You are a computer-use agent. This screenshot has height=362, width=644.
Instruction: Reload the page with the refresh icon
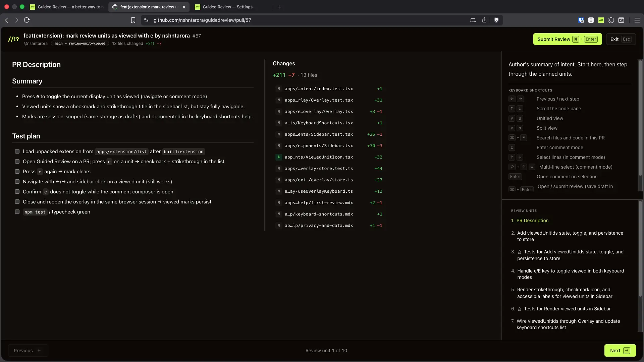point(27,20)
